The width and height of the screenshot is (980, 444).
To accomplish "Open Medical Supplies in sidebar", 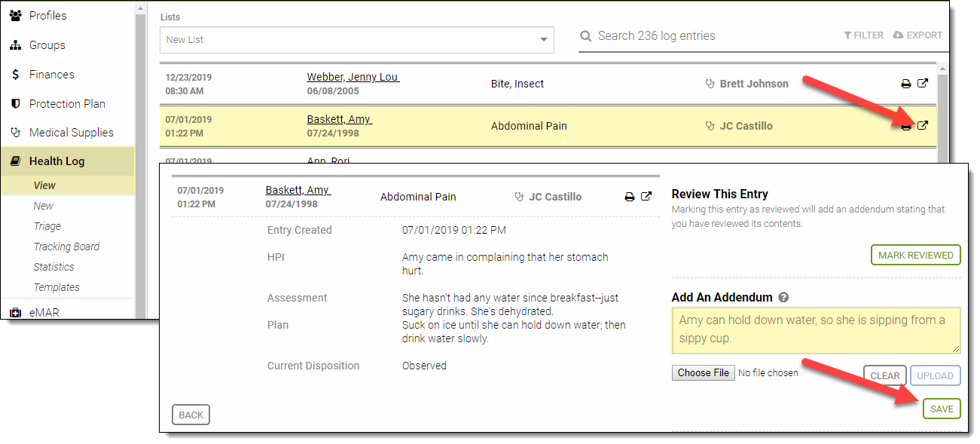I will pyautogui.click(x=71, y=133).
